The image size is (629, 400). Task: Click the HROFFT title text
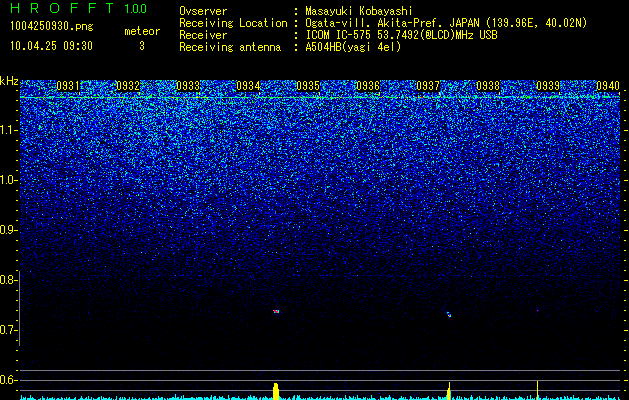[62, 8]
